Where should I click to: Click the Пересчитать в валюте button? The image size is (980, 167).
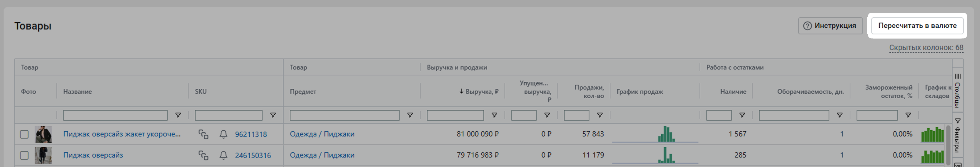tap(917, 26)
